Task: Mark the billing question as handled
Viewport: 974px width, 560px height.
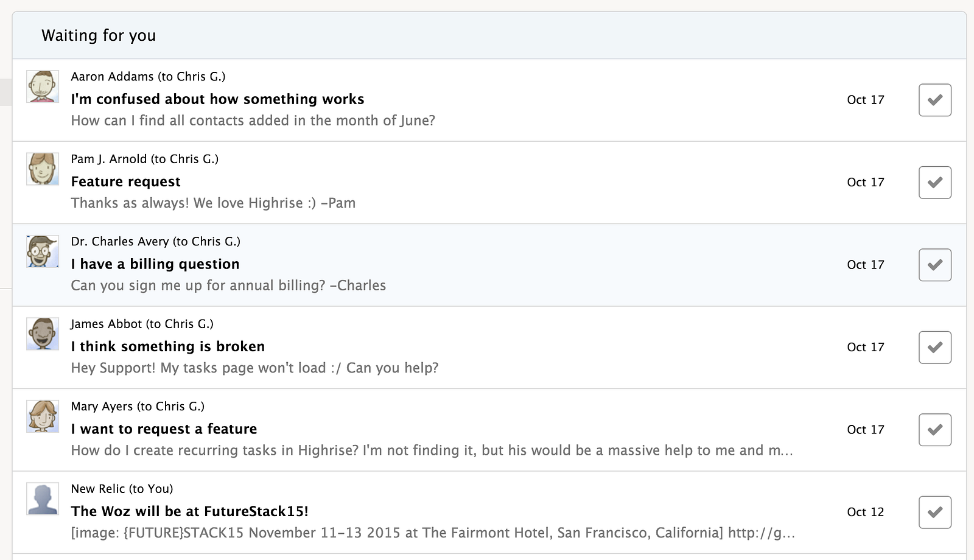Action: coord(934,265)
